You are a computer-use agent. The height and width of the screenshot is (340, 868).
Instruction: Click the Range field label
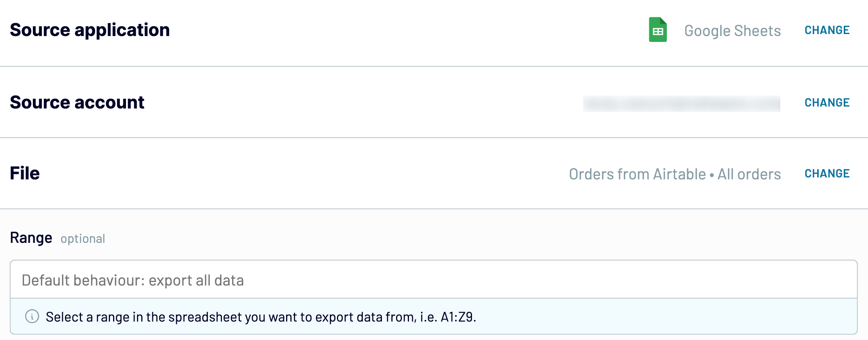click(31, 238)
